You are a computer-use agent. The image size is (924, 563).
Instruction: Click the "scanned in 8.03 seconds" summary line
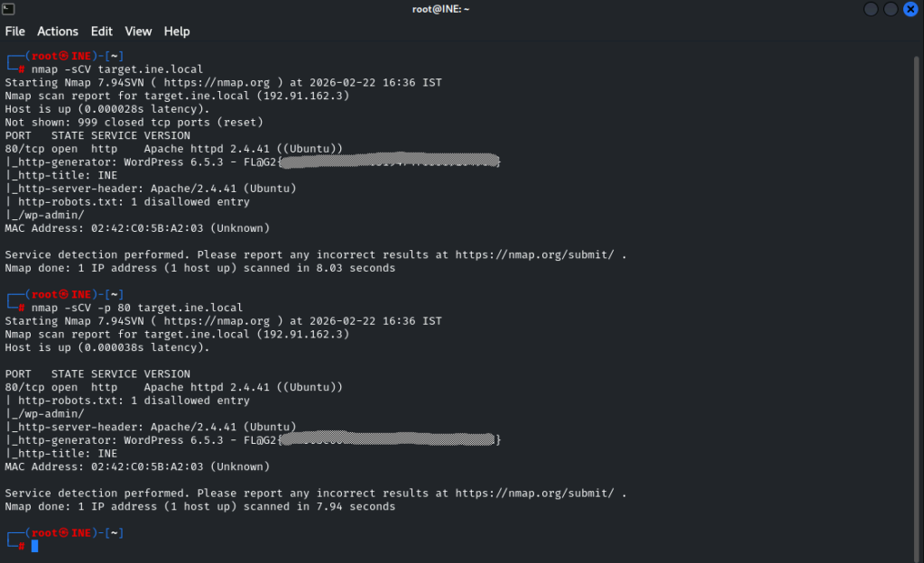[x=199, y=268]
